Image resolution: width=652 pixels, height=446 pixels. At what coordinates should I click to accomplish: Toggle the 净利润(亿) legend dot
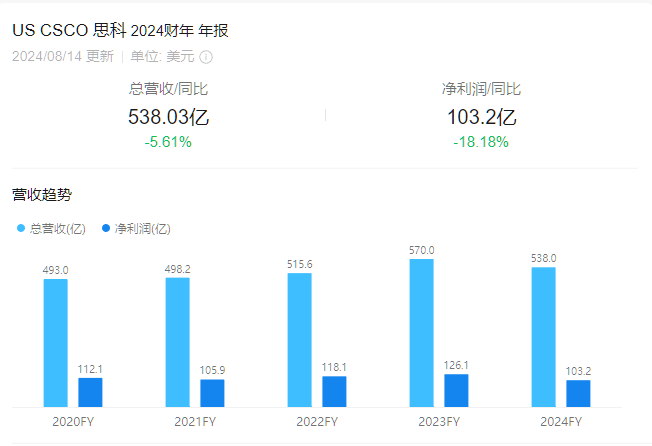point(106,228)
